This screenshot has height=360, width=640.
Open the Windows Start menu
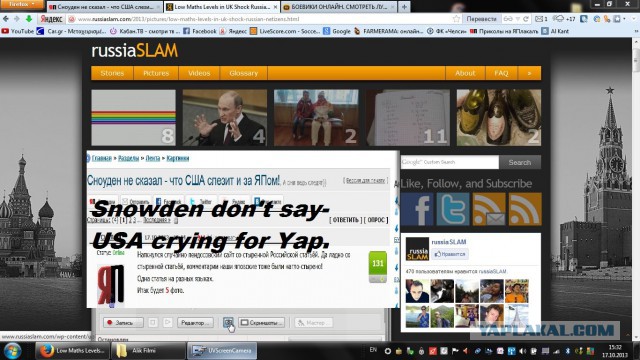pyautogui.click(x=12, y=351)
